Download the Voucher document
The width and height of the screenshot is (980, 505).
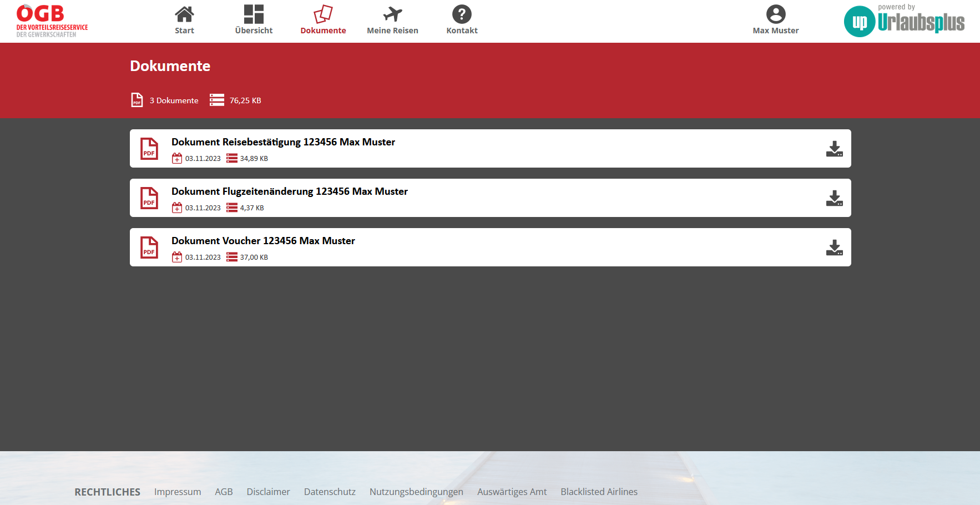(834, 248)
